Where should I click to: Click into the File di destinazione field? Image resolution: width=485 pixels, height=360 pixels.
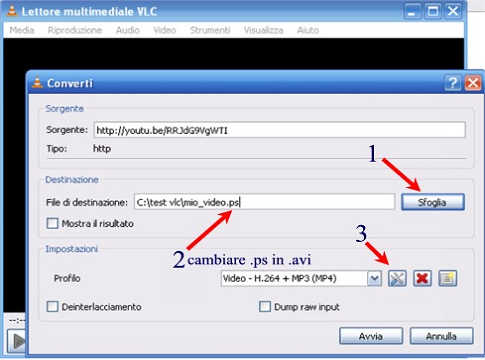pos(264,202)
